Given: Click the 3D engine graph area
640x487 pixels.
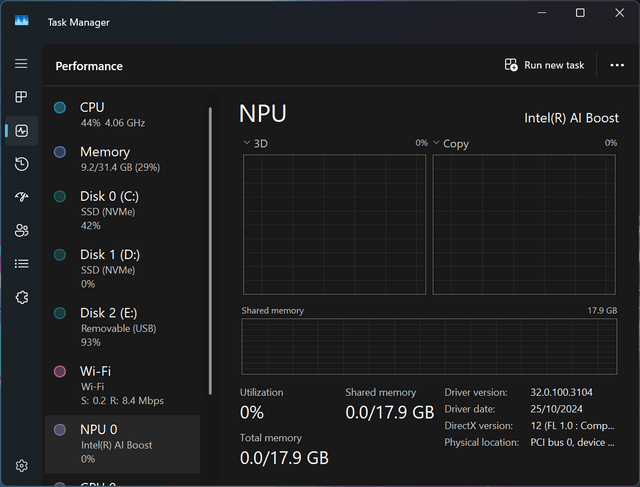Looking at the screenshot, I should (334, 224).
